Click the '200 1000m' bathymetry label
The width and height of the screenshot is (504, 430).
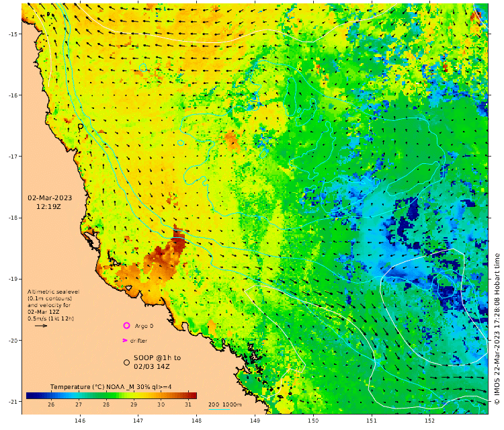tap(224, 404)
